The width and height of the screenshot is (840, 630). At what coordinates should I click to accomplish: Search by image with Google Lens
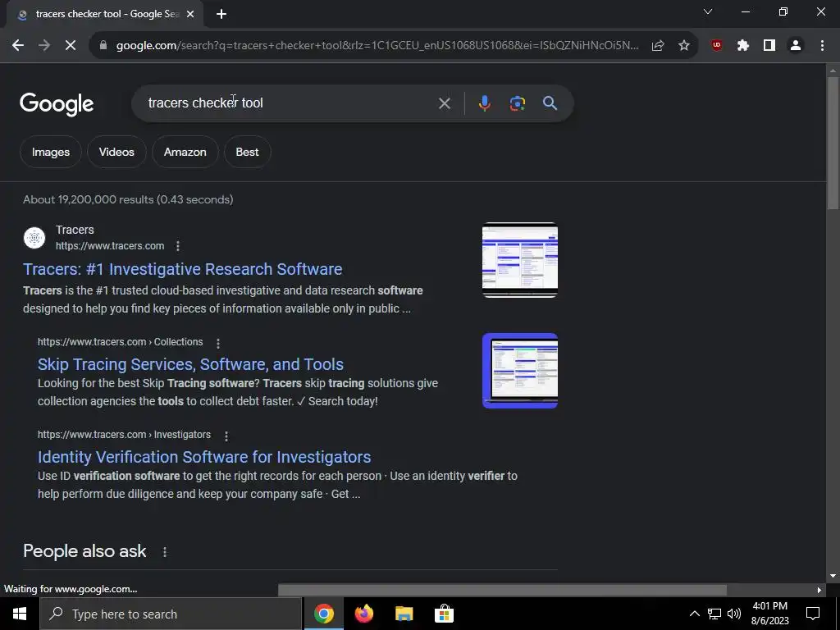click(517, 103)
